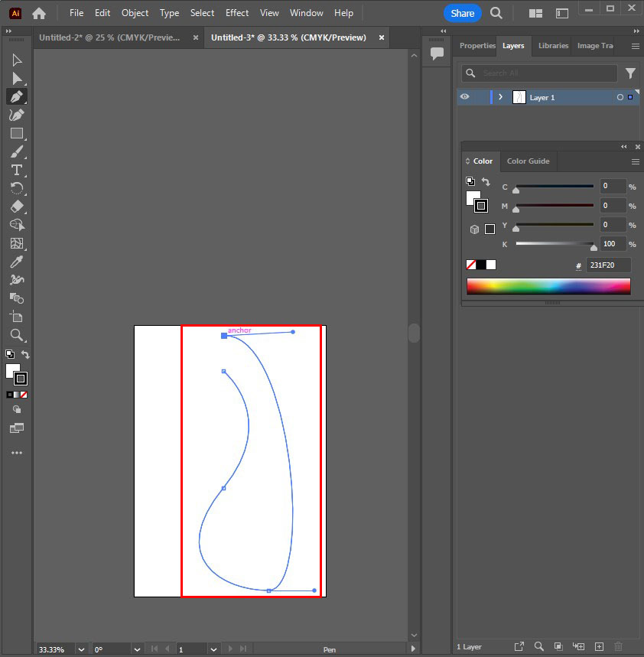Choose the Rotate tool
Screen dimensions: 644x657
(17, 188)
